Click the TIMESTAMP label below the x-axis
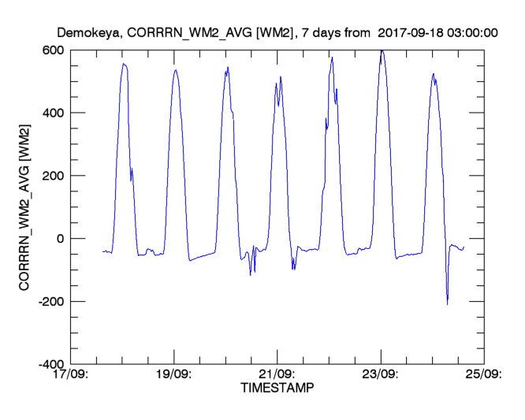525x420 pixels. tap(277, 388)
